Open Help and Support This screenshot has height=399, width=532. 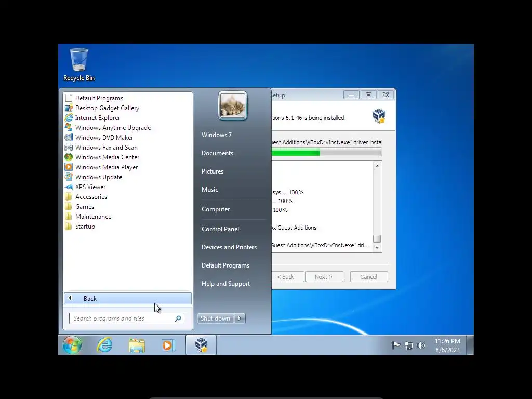225,284
